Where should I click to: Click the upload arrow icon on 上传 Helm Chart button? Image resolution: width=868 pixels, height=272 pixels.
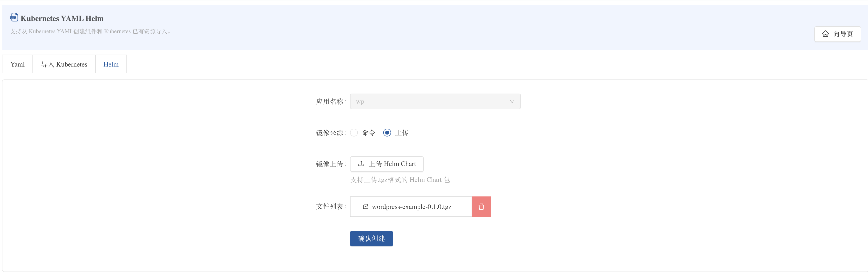361,164
